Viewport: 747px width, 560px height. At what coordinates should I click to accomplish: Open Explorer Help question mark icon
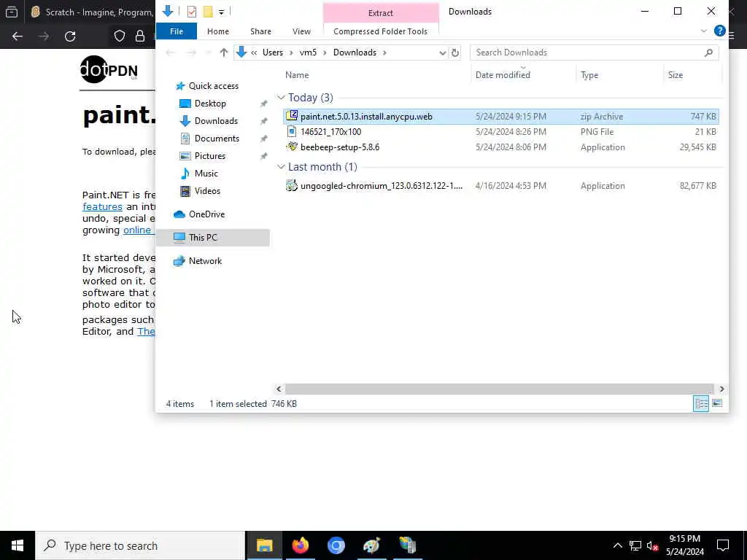pyautogui.click(x=719, y=31)
